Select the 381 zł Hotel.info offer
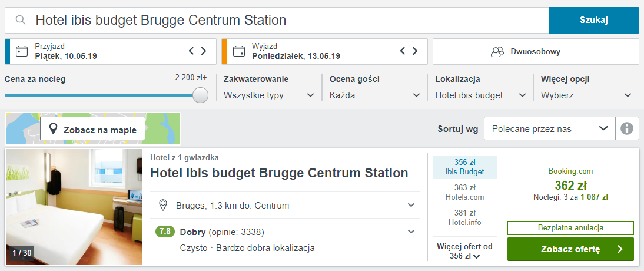644x271 pixels. tap(465, 217)
